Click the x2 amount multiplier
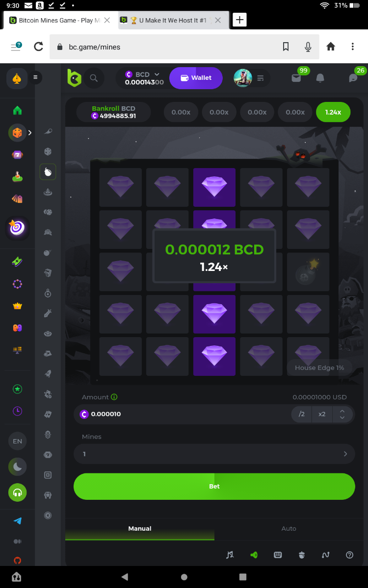Image resolution: width=368 pixels, height=588 pixels. [322, 414]
